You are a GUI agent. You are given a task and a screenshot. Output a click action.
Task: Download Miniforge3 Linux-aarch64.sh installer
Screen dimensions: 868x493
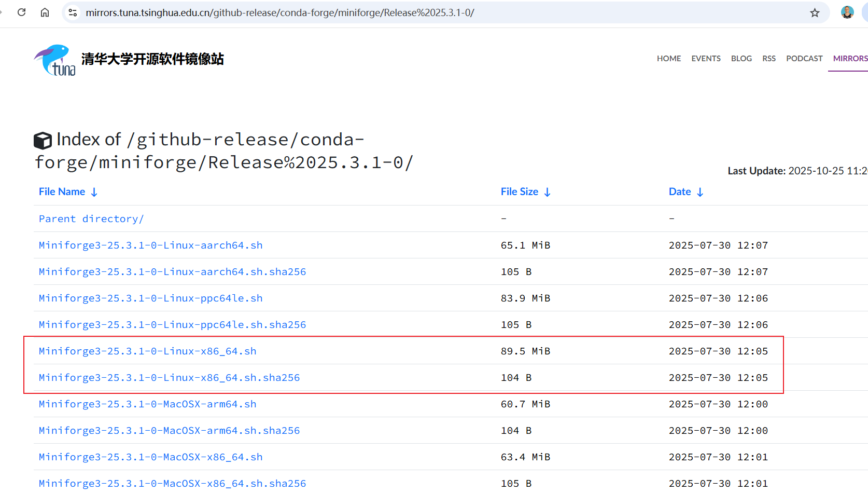click(151, 245)
